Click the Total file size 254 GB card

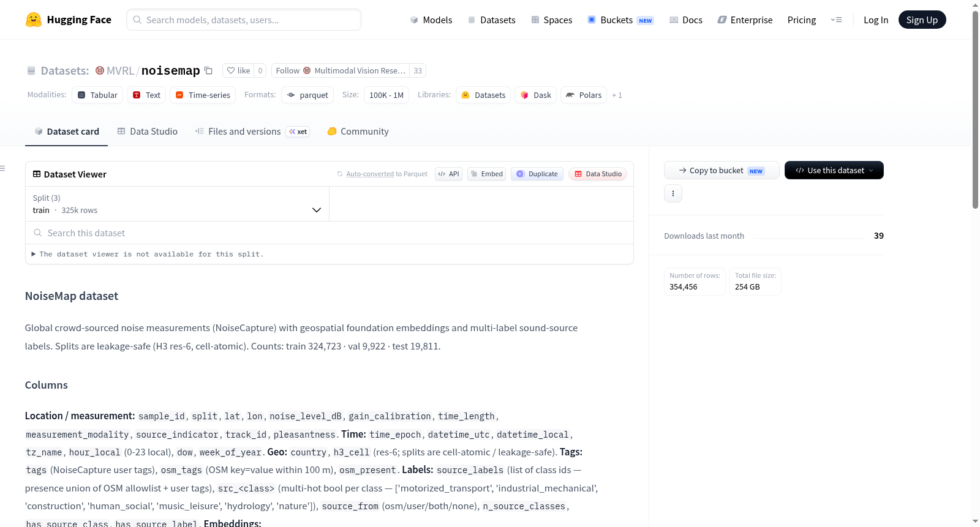[755, 282]
